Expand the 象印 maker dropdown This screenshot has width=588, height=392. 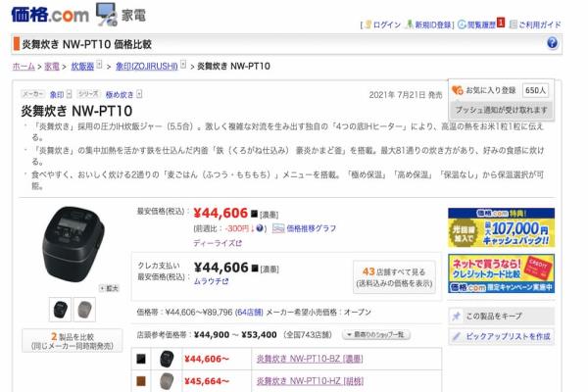(x=69, y=94)
